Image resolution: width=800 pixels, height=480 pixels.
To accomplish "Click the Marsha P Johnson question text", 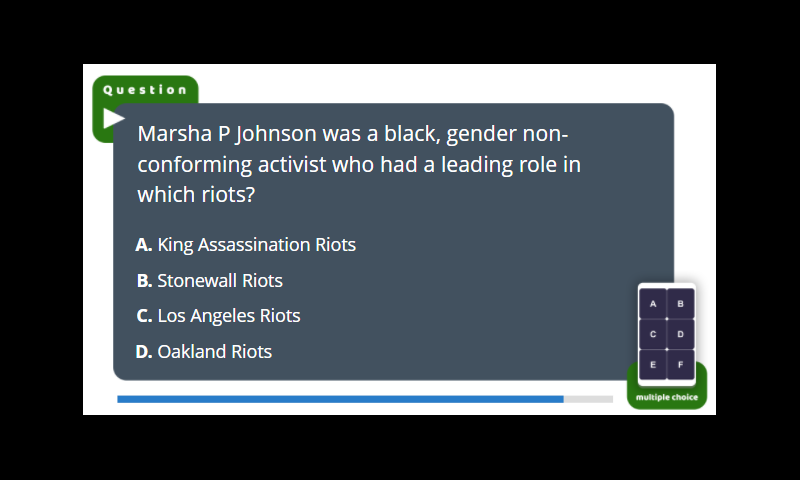I will tap(359, 164).
